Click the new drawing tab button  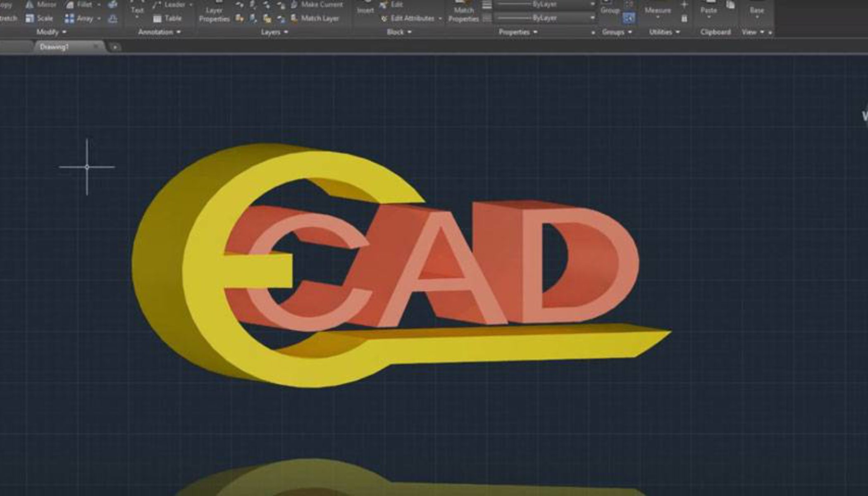115,48
